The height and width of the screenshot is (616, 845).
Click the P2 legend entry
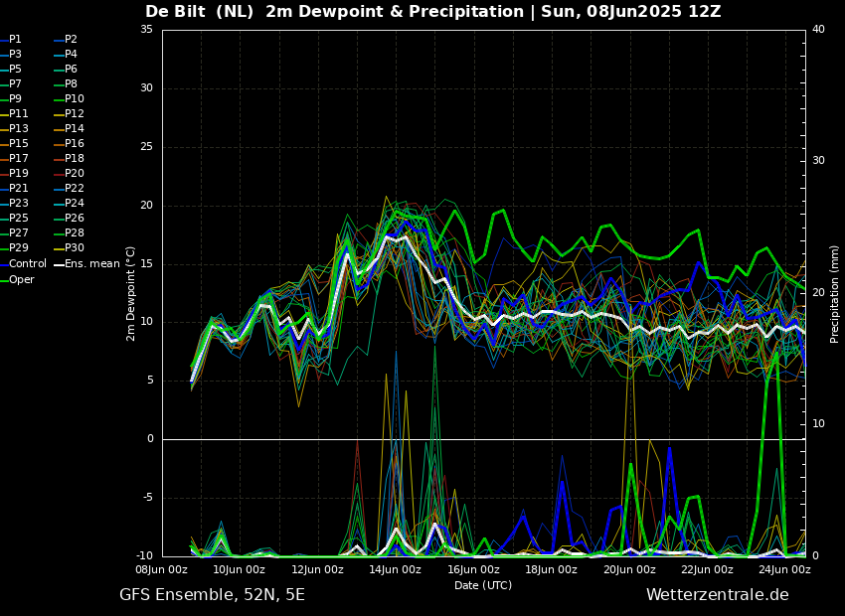click(66, 40)
